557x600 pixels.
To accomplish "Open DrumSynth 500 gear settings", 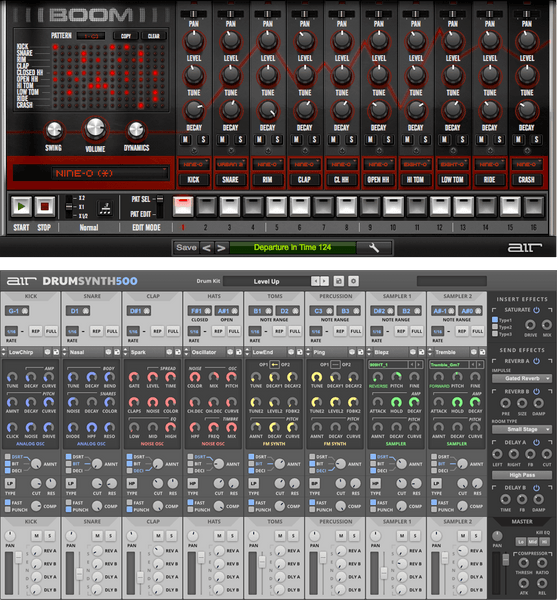I will pyautogui.click(x=353, y=281).
